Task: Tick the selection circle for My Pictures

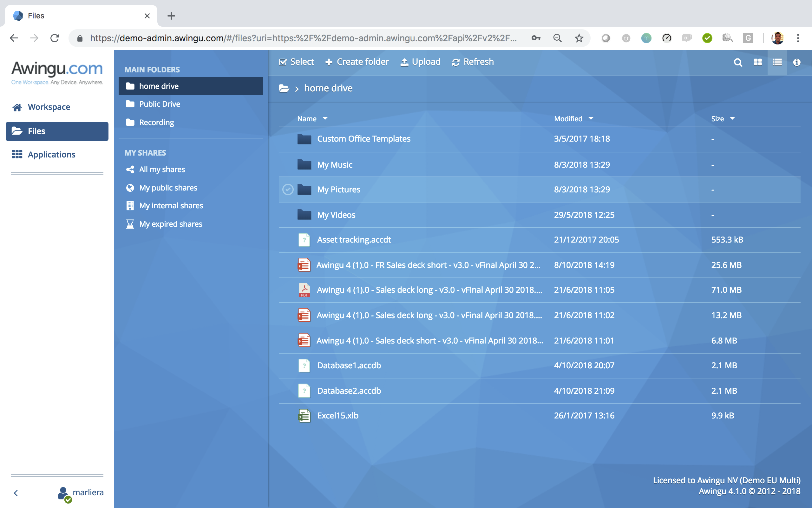Action: [x=288, y=190]
